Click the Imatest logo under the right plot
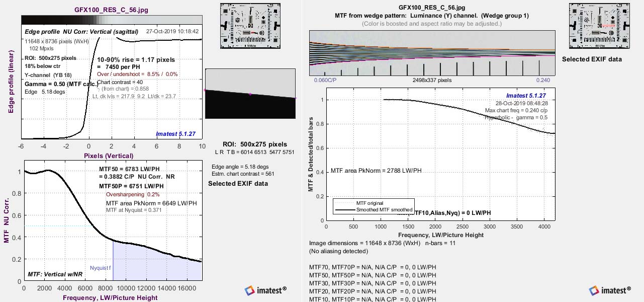644x302 pixels. coord(610,290)
